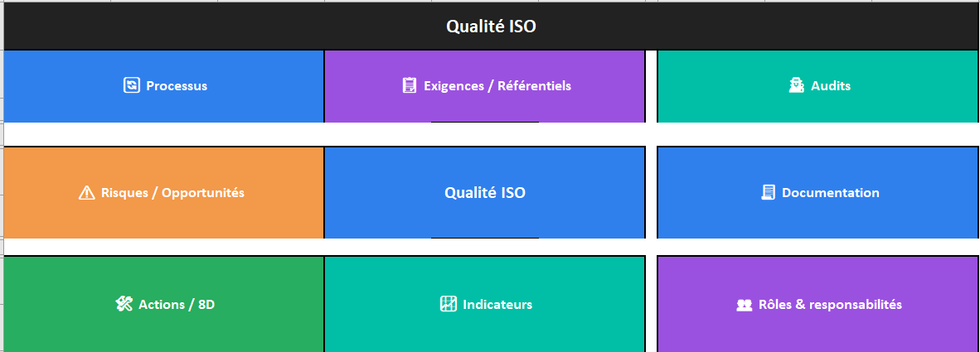This screenshot has height=352, width=980.
Task: Open the Actions / 8D label
Action: coord(177,304)
